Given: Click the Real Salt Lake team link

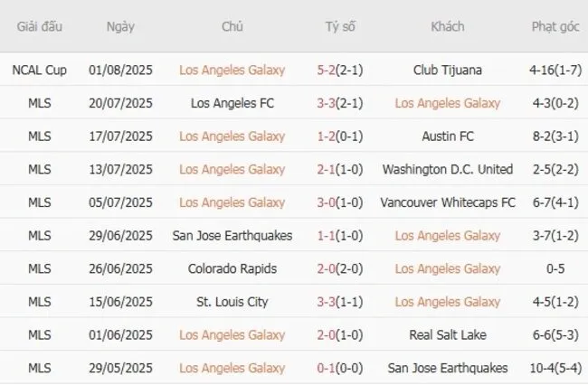Looking at the screenshot, I should click(447, 335).
